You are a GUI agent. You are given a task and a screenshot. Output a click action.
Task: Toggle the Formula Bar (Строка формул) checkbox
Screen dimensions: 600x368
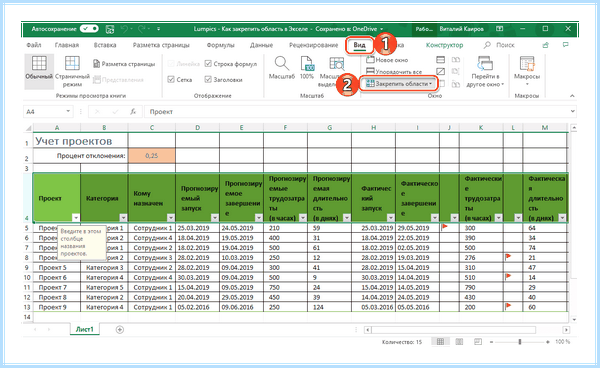point(208,64)
